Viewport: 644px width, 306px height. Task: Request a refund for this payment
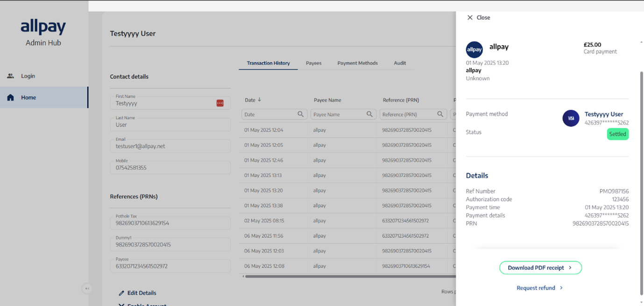(x=540, y=288)
